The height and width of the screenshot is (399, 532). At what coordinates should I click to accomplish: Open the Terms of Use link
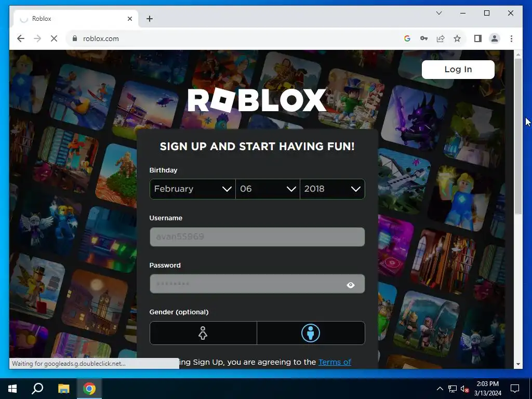[x=335, y=362]
